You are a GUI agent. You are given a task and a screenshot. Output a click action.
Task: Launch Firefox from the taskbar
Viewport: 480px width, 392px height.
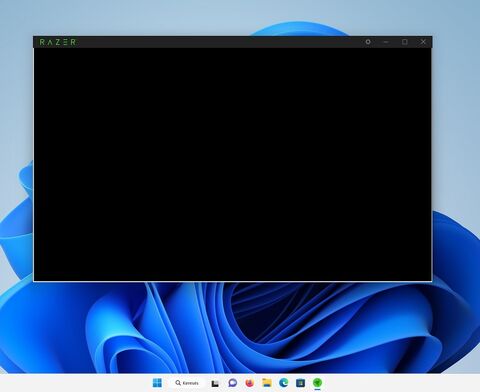(x=249, y=383)
